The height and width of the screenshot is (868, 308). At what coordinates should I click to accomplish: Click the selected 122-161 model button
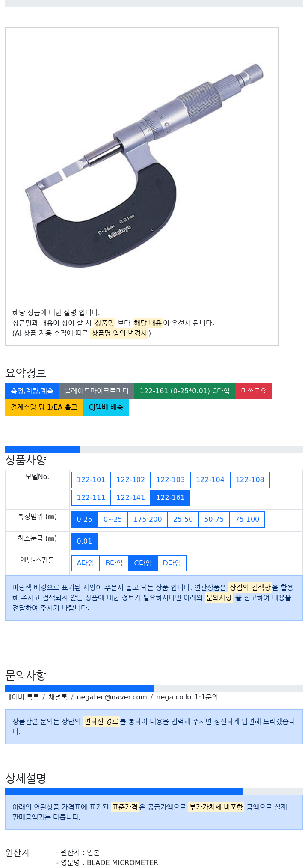point(170,498)
